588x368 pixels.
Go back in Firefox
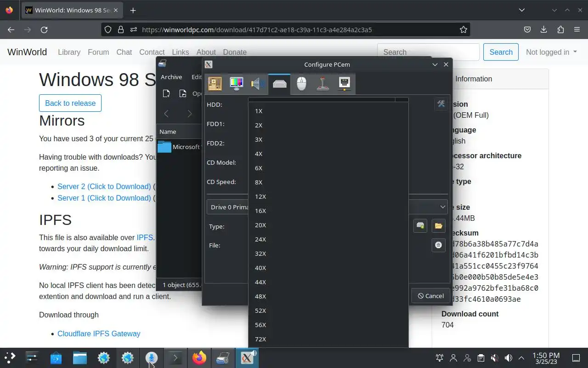click(11, 29)
